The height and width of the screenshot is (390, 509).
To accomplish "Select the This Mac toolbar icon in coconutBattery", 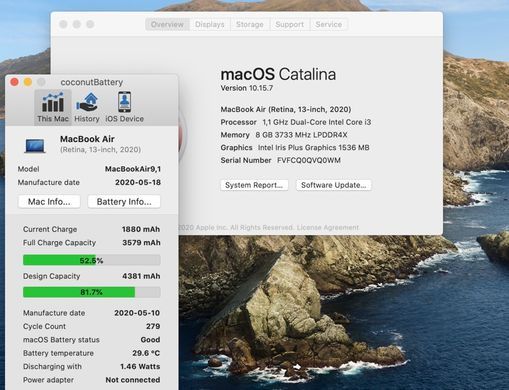I will 53,107.
